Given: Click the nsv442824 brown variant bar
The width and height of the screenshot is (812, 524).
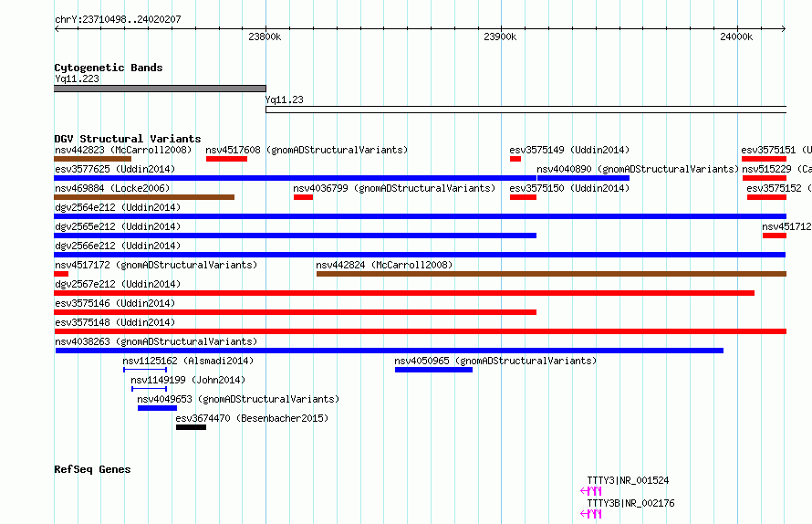Looking at the screenshot, I should [551, 274].
